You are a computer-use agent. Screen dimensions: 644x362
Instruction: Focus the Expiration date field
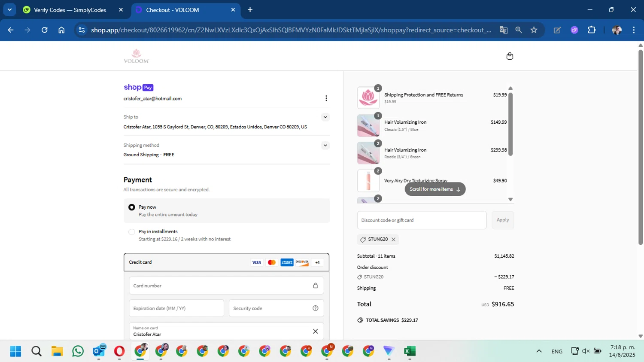(176, 308)
